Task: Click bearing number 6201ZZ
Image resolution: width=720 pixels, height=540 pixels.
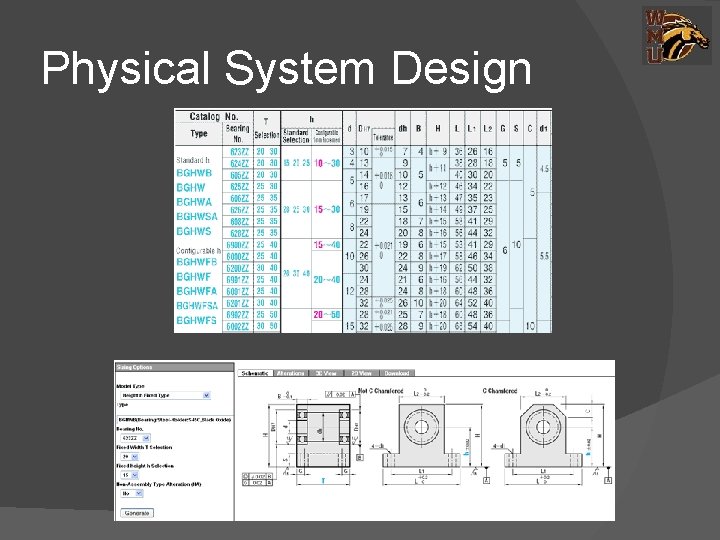Action: coord(238,303)
